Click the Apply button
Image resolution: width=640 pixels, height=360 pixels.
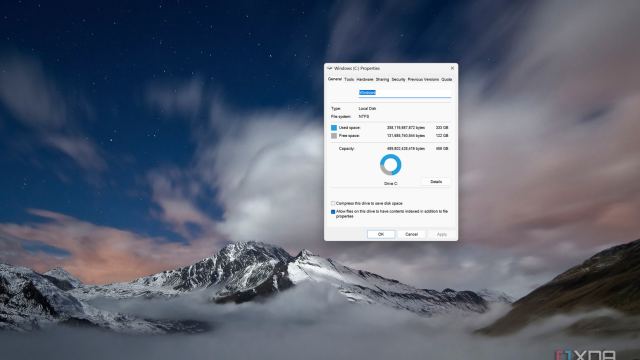pyautogui.click(x=442, y=234)
